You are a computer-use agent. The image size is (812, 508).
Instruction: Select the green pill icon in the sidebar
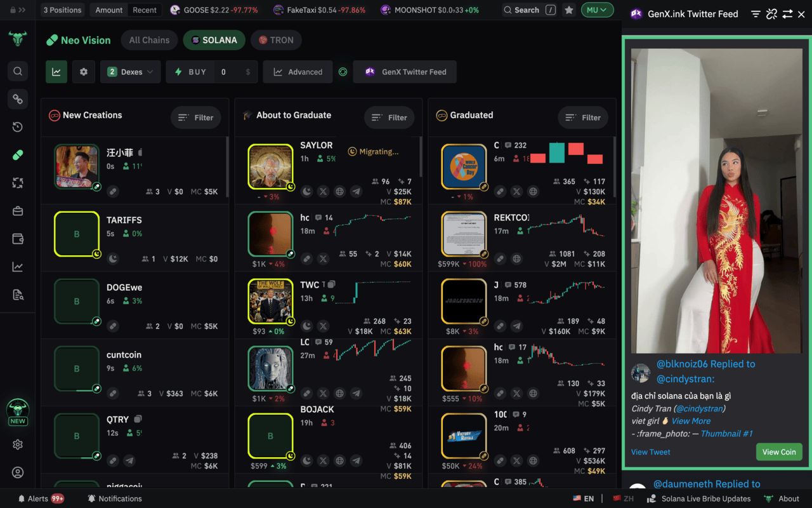(x=18, y=155)
